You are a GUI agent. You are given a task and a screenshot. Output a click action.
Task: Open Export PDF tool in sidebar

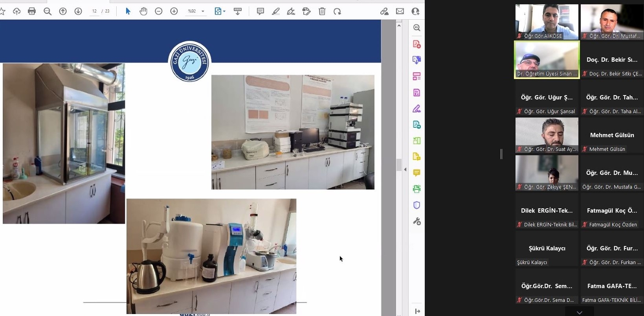click(416, 125)
